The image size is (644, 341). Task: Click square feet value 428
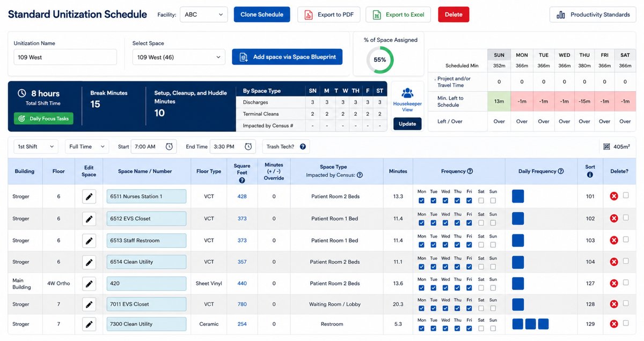242,197
